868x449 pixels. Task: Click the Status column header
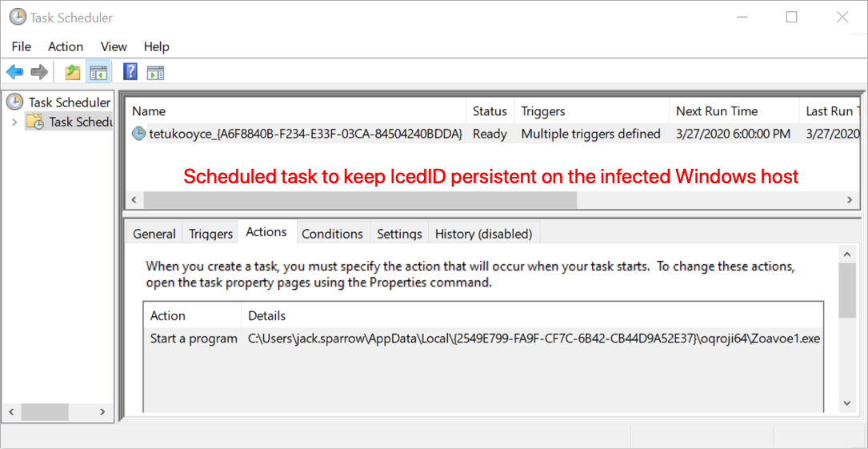click(x=490, y=111)
